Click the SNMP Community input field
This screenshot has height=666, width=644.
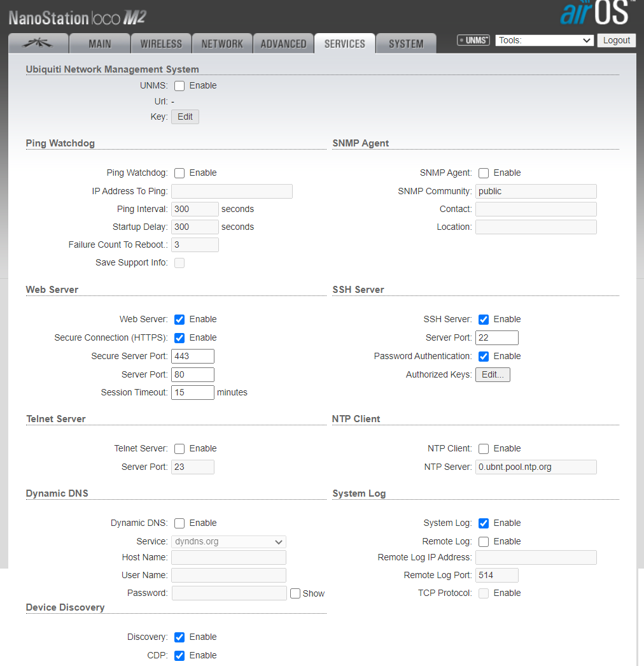pos(536,192)
